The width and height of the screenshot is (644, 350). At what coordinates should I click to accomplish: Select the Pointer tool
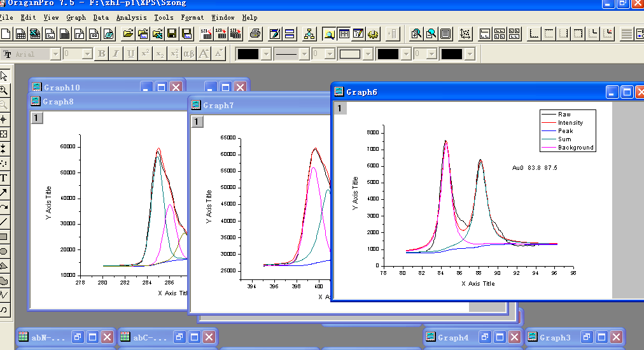4,76
